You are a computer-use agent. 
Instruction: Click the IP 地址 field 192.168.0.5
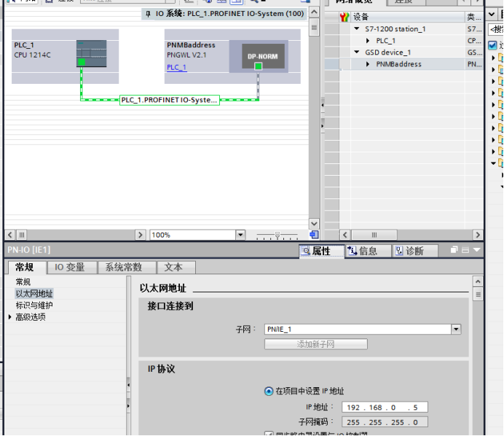(x=385, y=408)
